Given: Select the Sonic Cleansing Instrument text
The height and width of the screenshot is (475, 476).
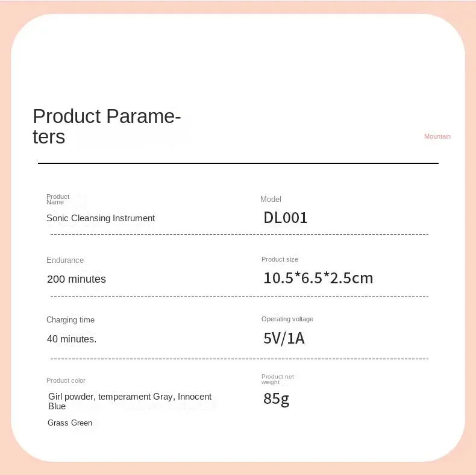Looking at the screenshot, I should point(101,218).
